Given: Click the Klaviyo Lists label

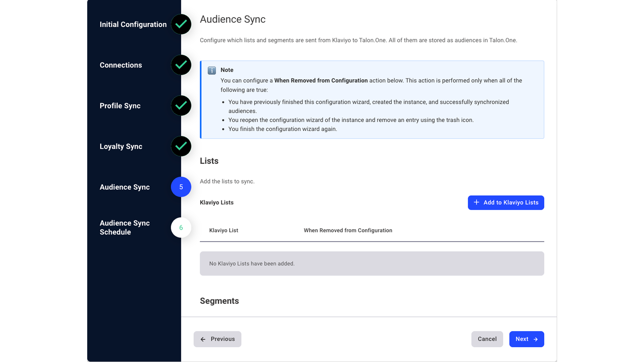Looking at the screenshot, I should tap(217, 202).
